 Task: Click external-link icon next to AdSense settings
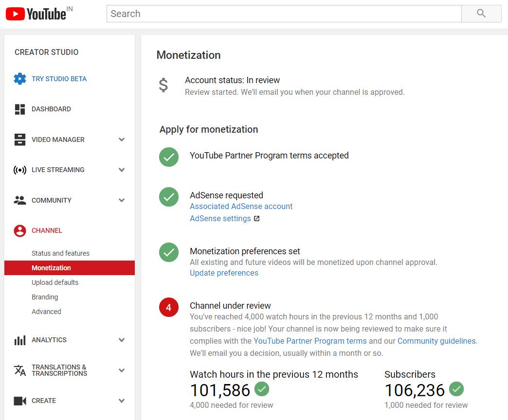pyautogui.click(x=256, y=219)
